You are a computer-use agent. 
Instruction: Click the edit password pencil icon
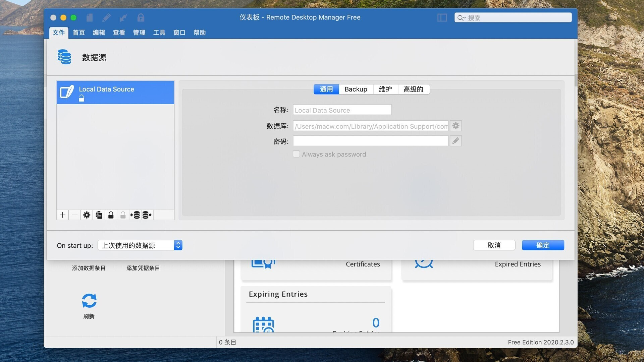(x=455, y=140)
